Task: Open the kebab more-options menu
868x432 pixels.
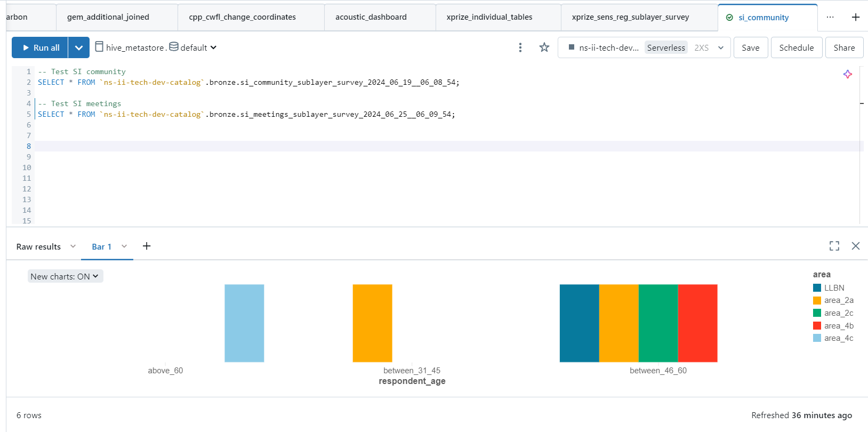Action: pos(520,47)
